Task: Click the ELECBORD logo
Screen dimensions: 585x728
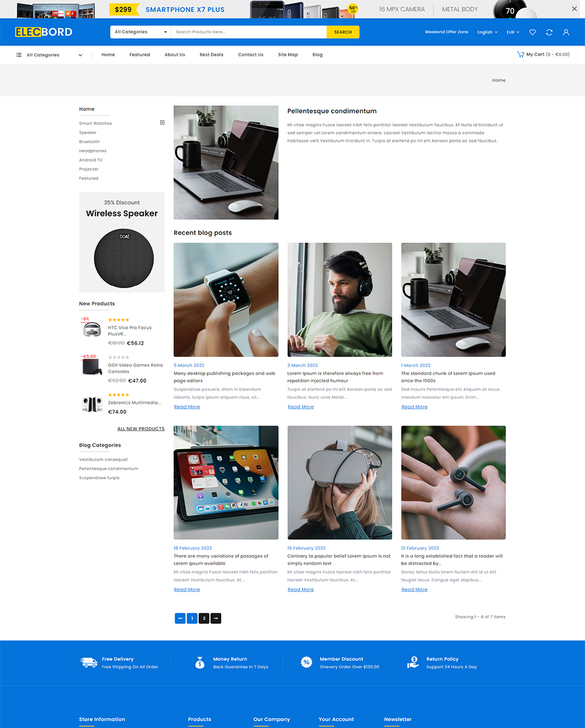Action: click(x=44, y=32)
